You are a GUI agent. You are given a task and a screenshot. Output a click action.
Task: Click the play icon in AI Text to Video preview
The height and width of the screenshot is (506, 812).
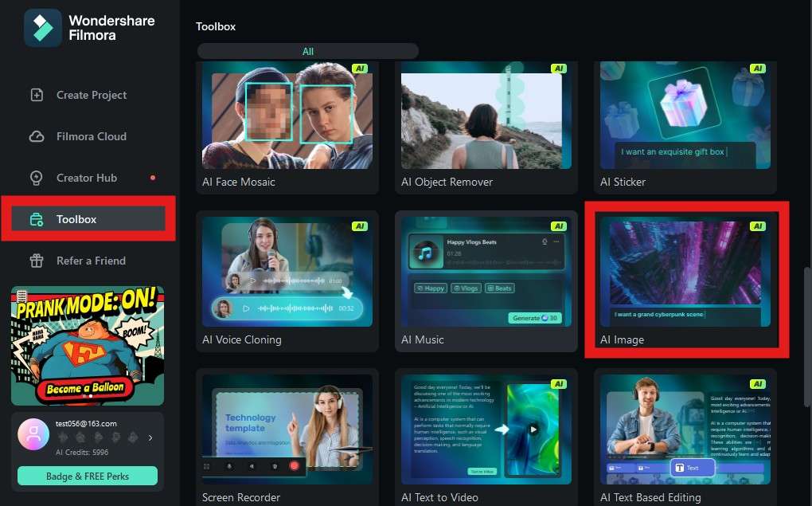533,430
